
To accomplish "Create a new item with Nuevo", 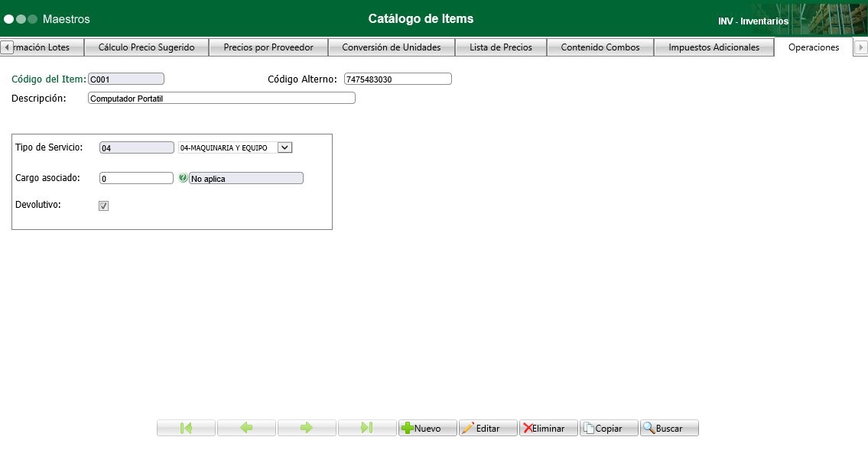I will coord(427,428).
